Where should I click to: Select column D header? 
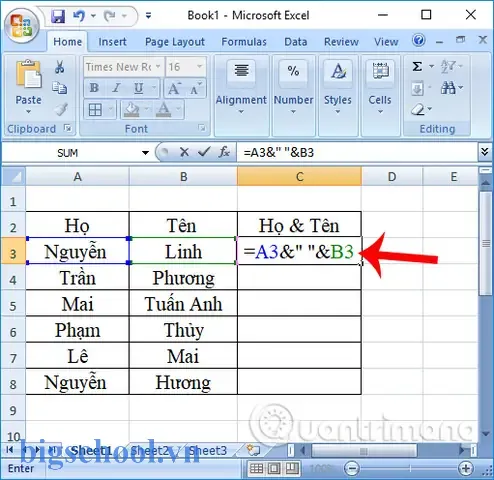tap(392, 177)
